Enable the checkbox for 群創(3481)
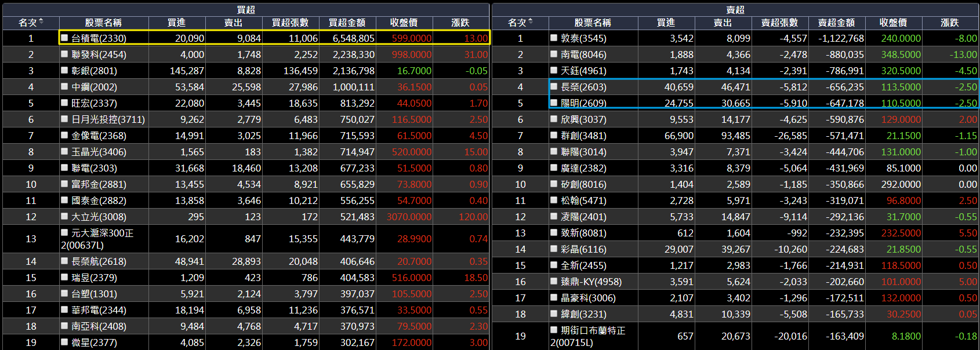This screenshot has width=980, height=350. pos(554,135)
